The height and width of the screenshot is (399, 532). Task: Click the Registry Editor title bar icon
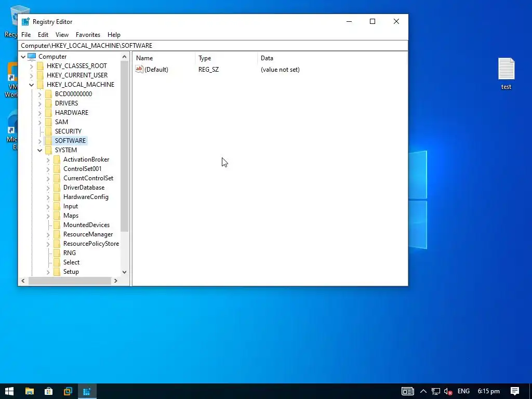[25, 22]
